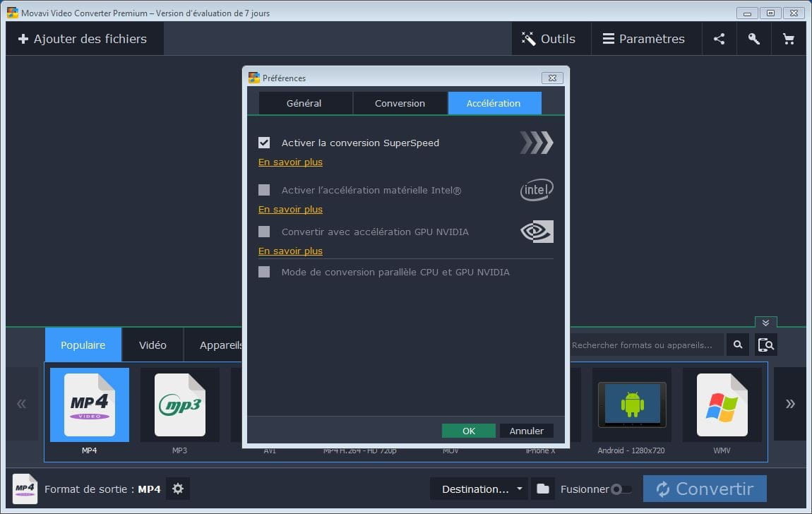Open En savoir plus link under NVIDIA GPU

[290, 251]
